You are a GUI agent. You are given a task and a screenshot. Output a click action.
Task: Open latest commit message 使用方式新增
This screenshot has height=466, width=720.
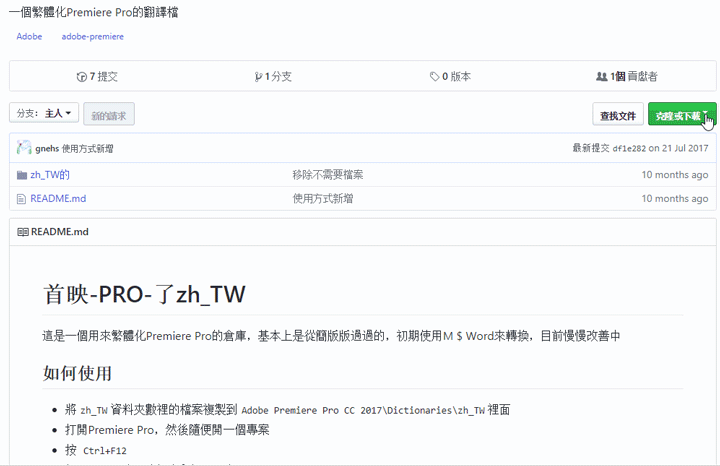(88, 148)
